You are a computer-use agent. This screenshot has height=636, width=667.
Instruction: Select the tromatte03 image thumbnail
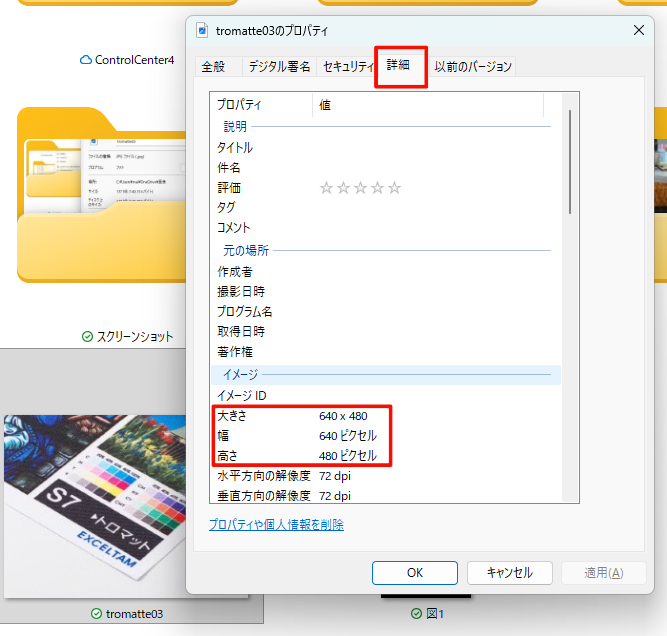click(x=94, y=480)
